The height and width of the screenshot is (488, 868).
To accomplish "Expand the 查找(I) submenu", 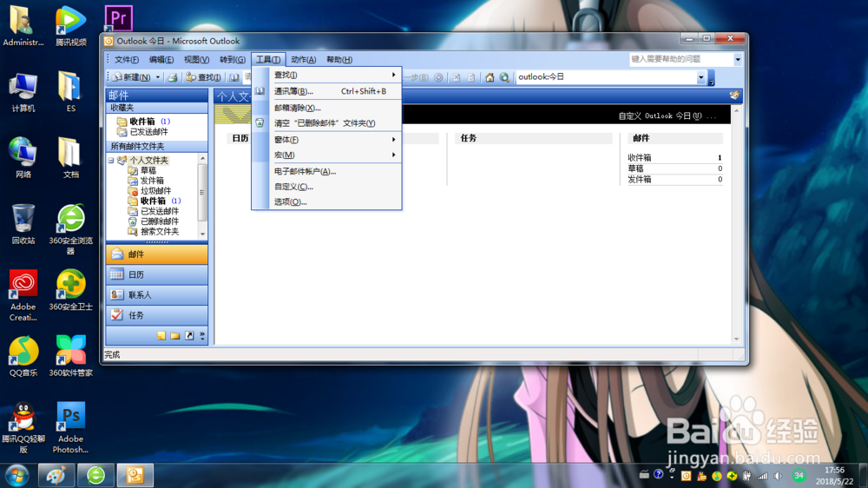I will tap(326, 75).
